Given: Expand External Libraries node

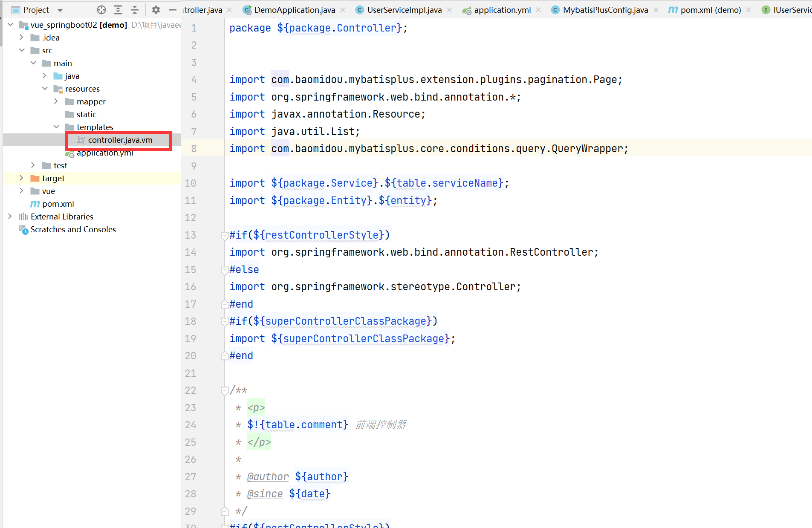Looking at the screenshot, I should (10, 216).
